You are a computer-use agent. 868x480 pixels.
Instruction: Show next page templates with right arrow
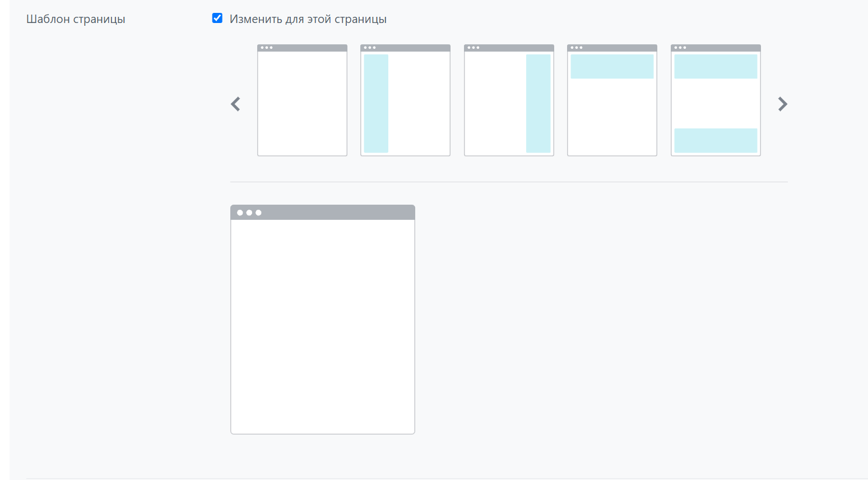(783, 104)
